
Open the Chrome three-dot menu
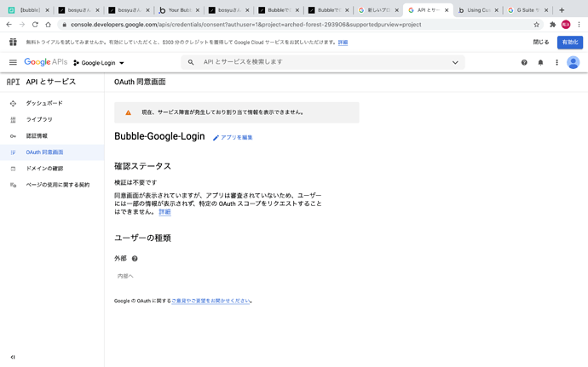(x=579, y=25)
